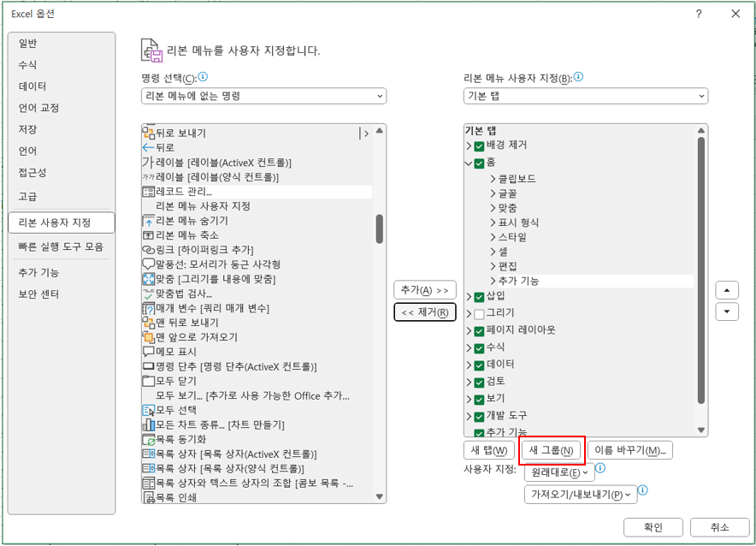Viewport: 756px width, 546px height.
Task: Confirm with the 확인 button
Action: [x=653, y=528]
